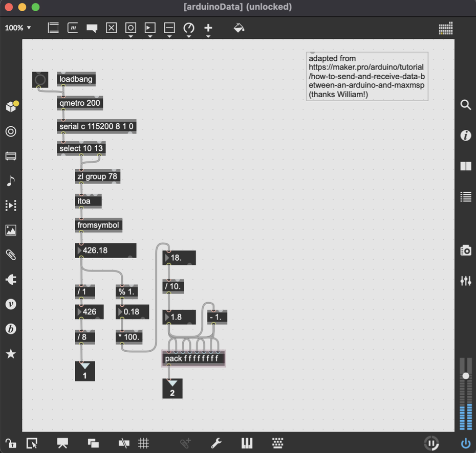Viewport: 476px width, 453px height.
Task: Open the Images browser in sidebar
Action: point(11,230)
